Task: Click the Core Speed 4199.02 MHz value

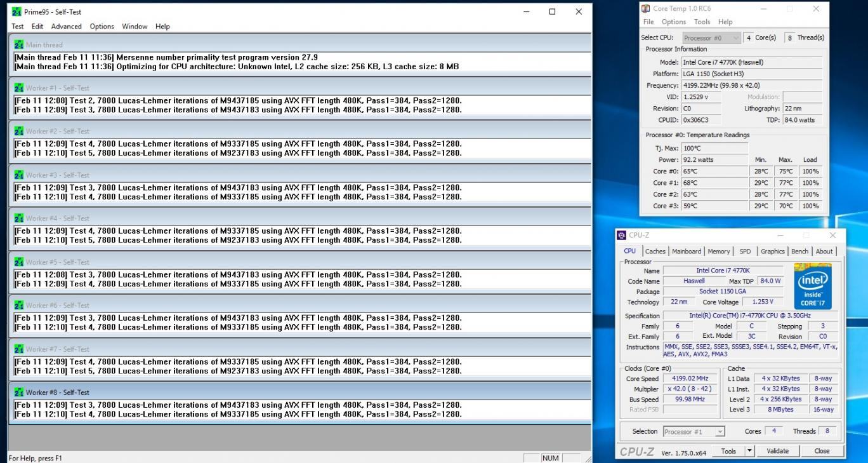Action: (x=690, y=379)
